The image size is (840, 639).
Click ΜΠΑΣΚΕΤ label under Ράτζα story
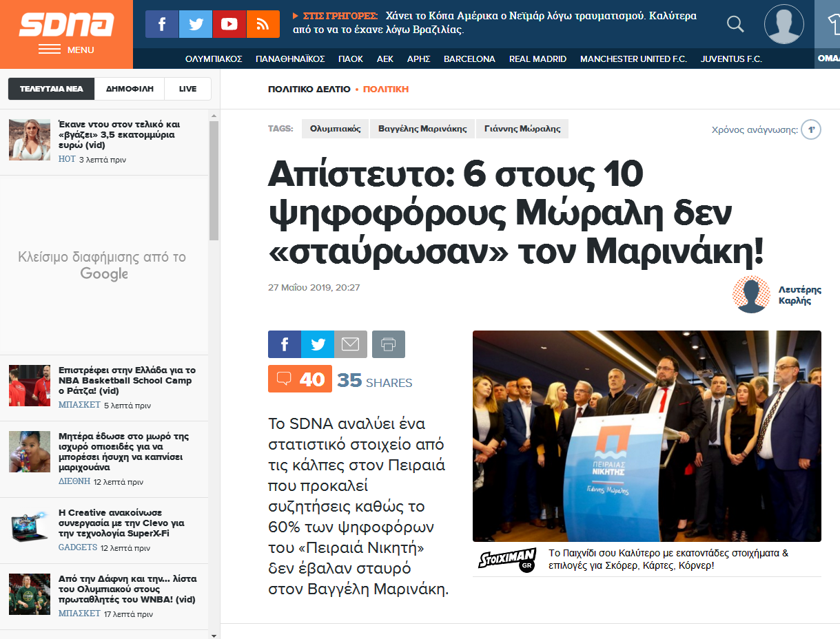79,405
